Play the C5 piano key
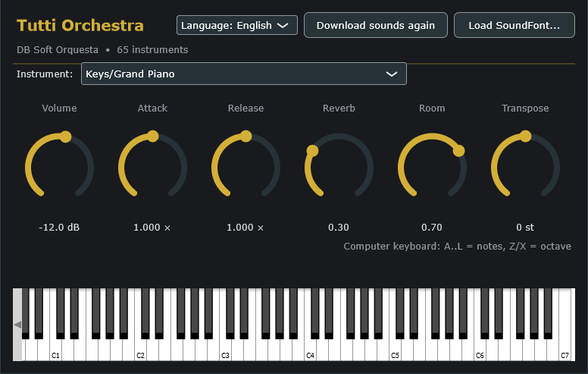Screen dimensions: 588x374 pos(395,351)
